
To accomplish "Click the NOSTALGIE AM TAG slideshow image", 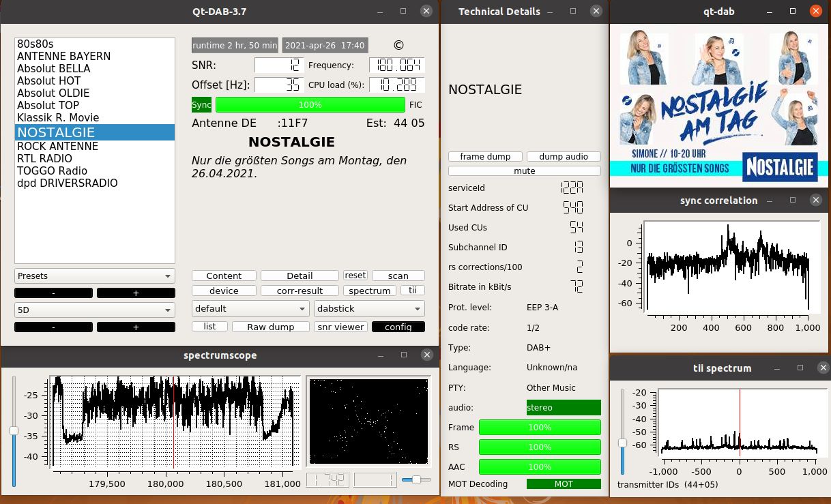I will click(x=719, y=106).
